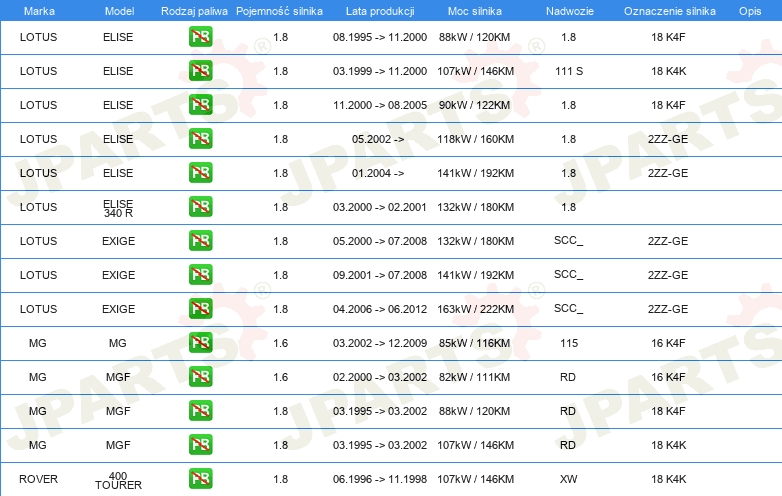Click the Lata produkcji column header
This screenshot has width=782, height=496.
[x=380, y=11]
